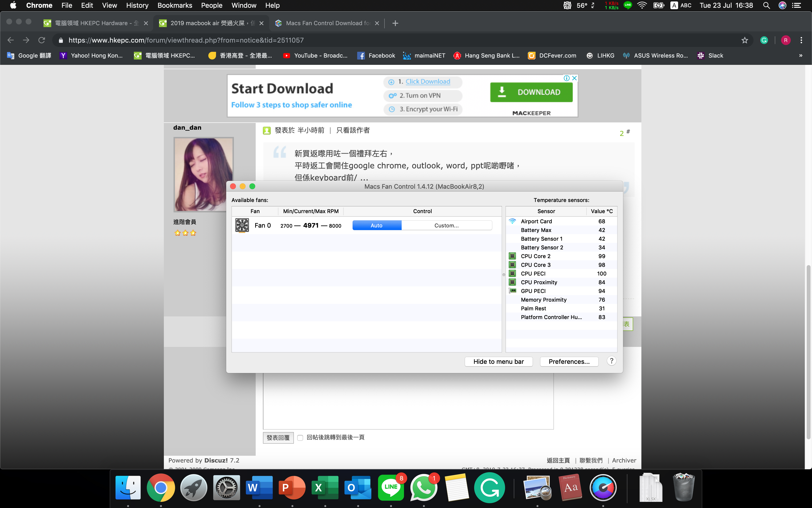Select the Memory Proximity sensor row
Image resolution: width=812 pixels, height=508 pixels.
click(561, 300)
